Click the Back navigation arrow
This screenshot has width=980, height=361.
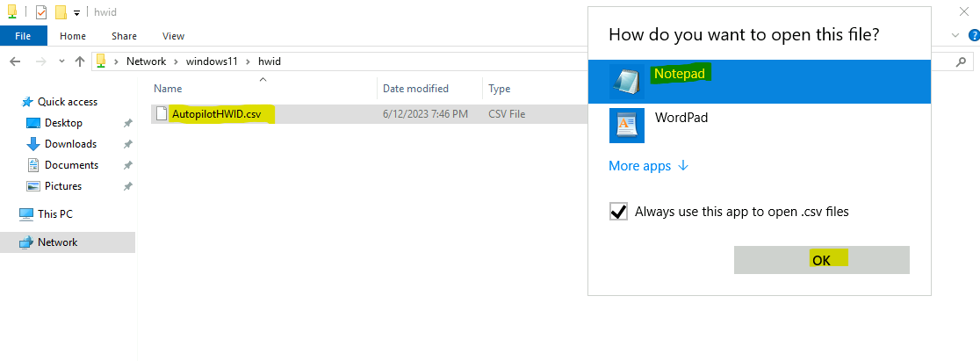(x=16, y=61)
